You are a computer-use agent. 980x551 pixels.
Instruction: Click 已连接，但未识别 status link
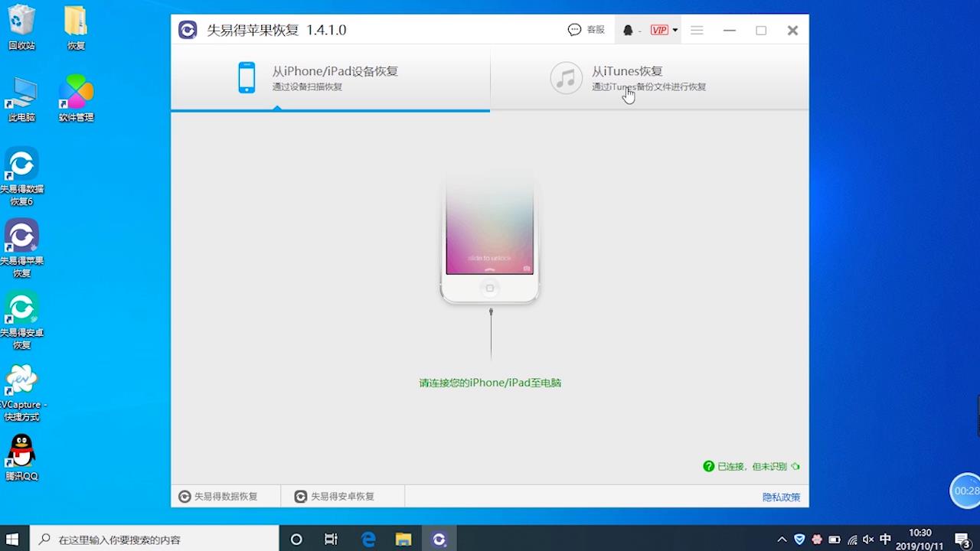[752, 466]
